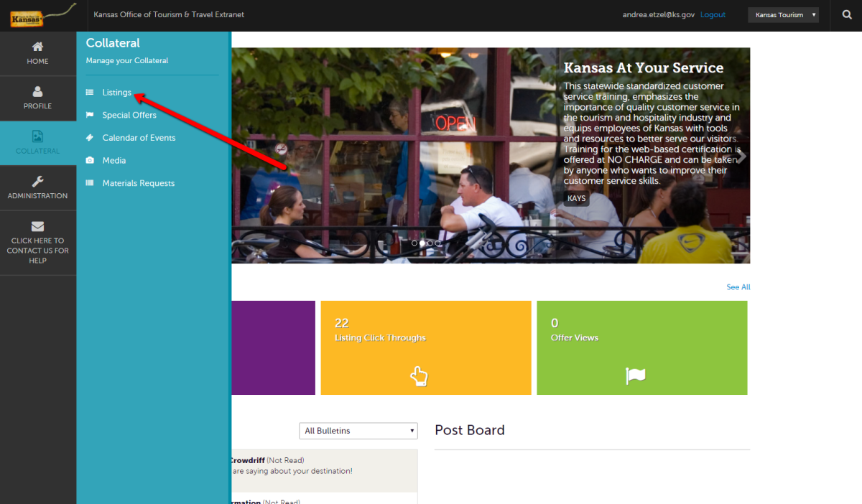Viewport: 862px width, 504px height.
Task: Open Listings in the Collateral menu
Action: click(116, 93)
